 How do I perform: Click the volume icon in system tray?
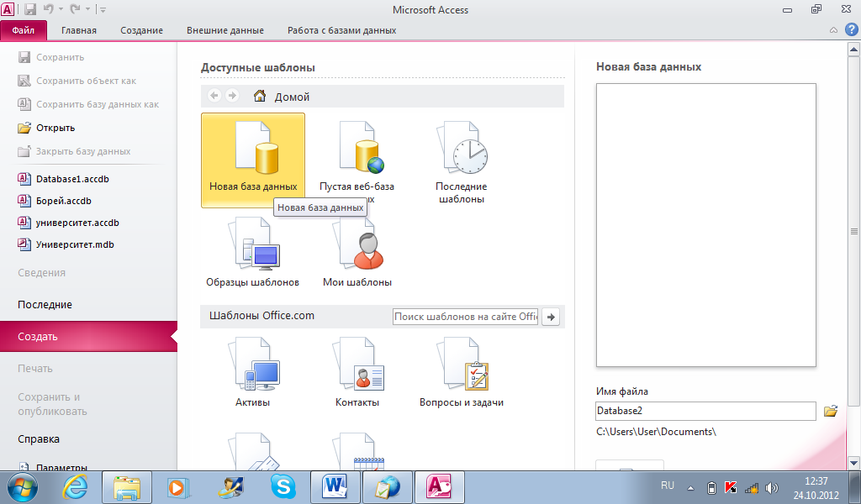point(772,487)
